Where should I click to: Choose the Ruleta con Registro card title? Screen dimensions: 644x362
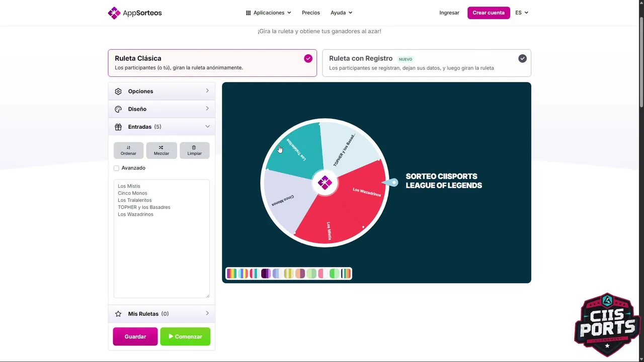click(361, 58)
